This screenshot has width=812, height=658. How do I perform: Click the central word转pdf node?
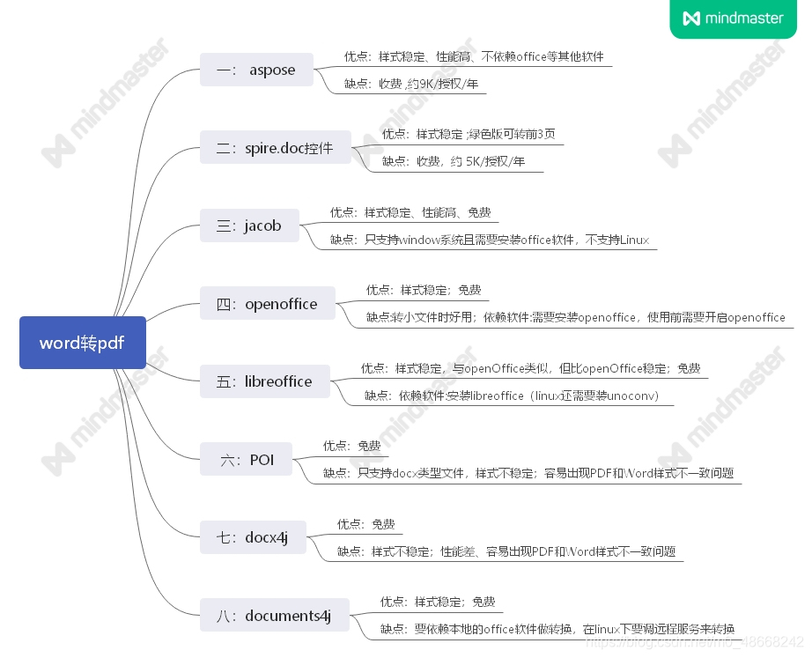point(82,343)
